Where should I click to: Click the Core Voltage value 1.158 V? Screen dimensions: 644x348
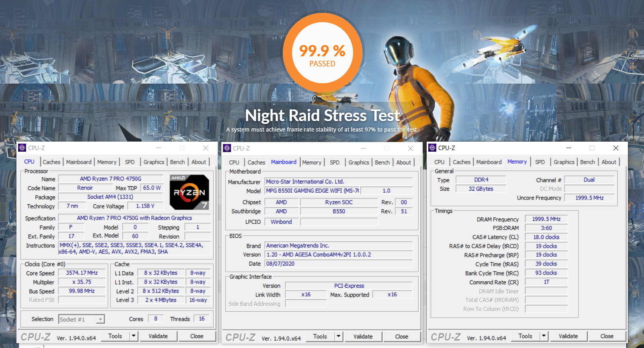[145, 206]
